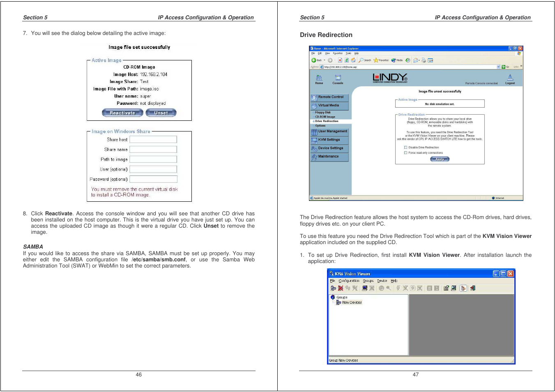Click the Media toolbar button in IE
This screenshot has width=555, height=392.
(397, 60)
